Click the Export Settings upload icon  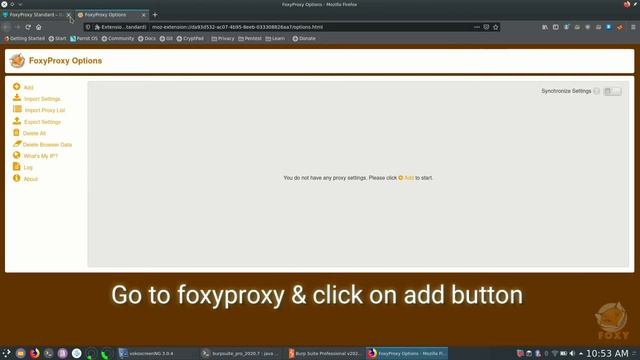click(x=17, y=121)
